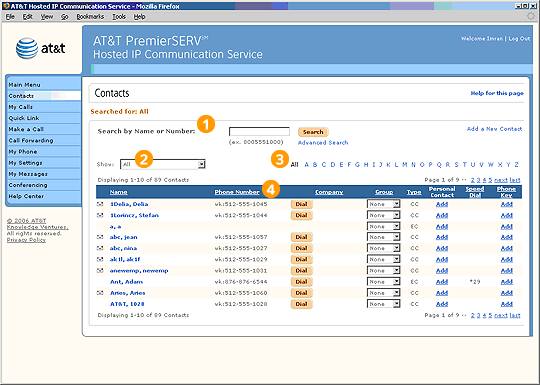The image size is (540, 385).
Task: Open Group dropdown for AT&T, 1028
Action: coord(383,304)
